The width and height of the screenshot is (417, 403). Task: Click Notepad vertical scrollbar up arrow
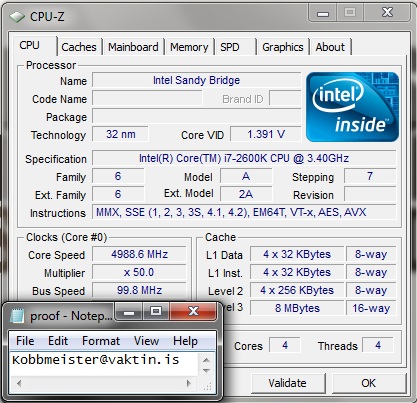pyautogui.click(x=206, y=360)
